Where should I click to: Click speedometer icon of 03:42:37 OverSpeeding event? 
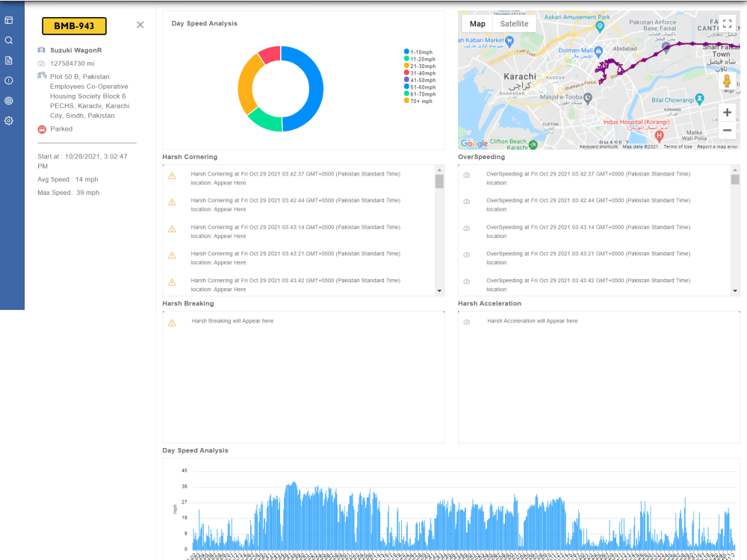click(467, 175)
